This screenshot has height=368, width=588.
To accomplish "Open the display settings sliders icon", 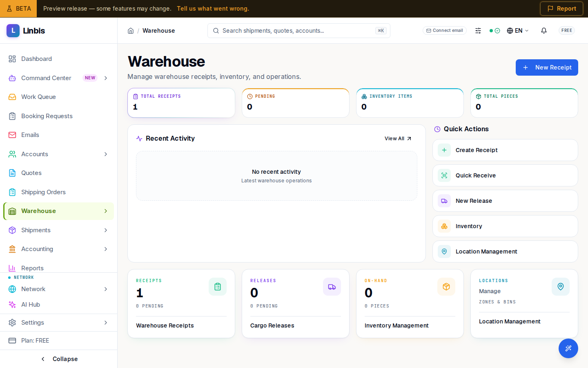I will coord(478,31).
